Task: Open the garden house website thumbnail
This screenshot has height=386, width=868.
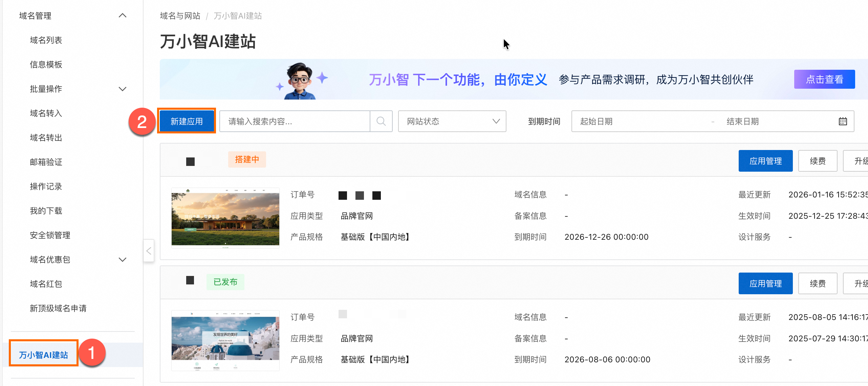Action: (225, 218)
